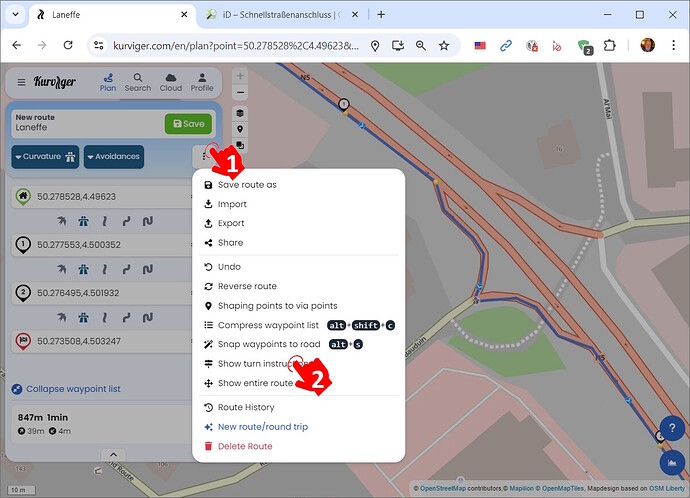690x498 pixels.
Task: Select 'Show entire route' menu item
Action: tap(255, 383)
